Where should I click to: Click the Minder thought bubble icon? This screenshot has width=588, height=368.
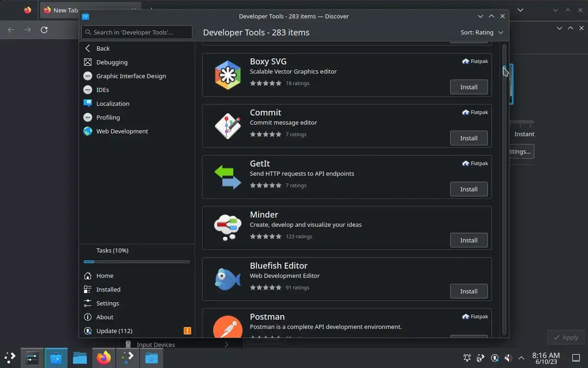[x=227, y=228]
